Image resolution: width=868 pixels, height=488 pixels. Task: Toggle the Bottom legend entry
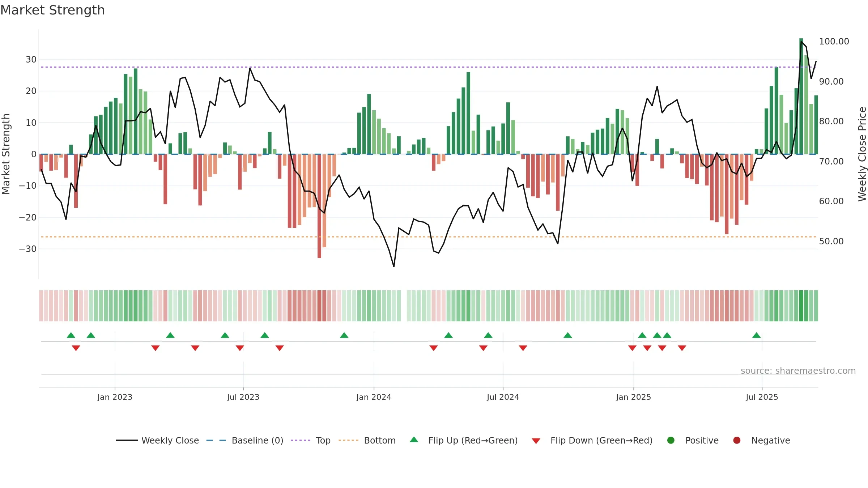point(367,440)
